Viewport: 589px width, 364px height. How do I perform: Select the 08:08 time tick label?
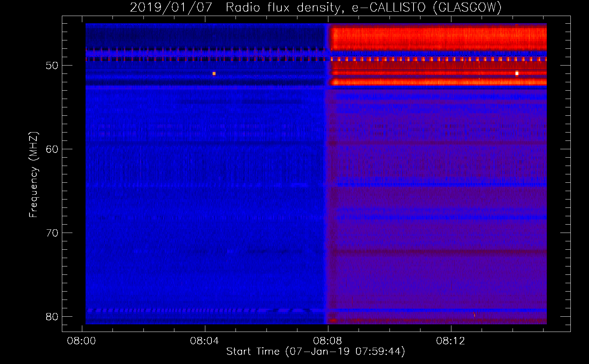328,341
